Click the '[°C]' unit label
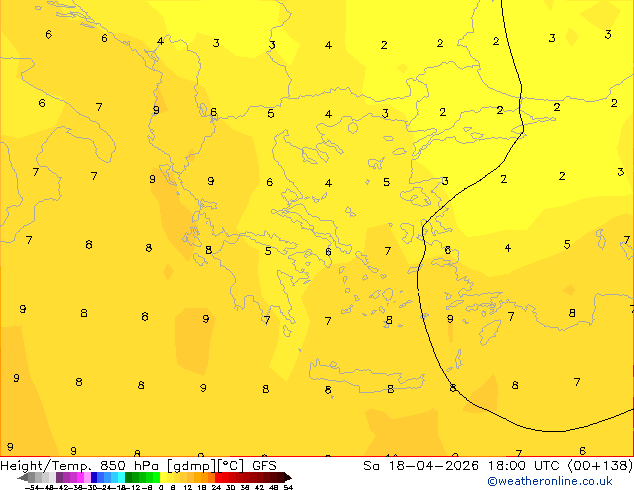The width and height of the screenshot is (634, 490). coord(230,466)
